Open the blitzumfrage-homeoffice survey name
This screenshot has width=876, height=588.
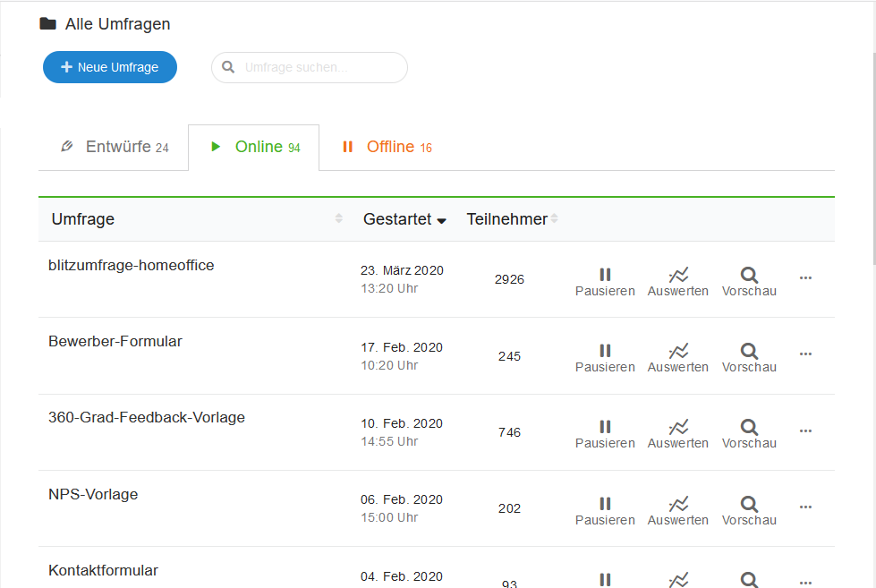pos(132,266)
